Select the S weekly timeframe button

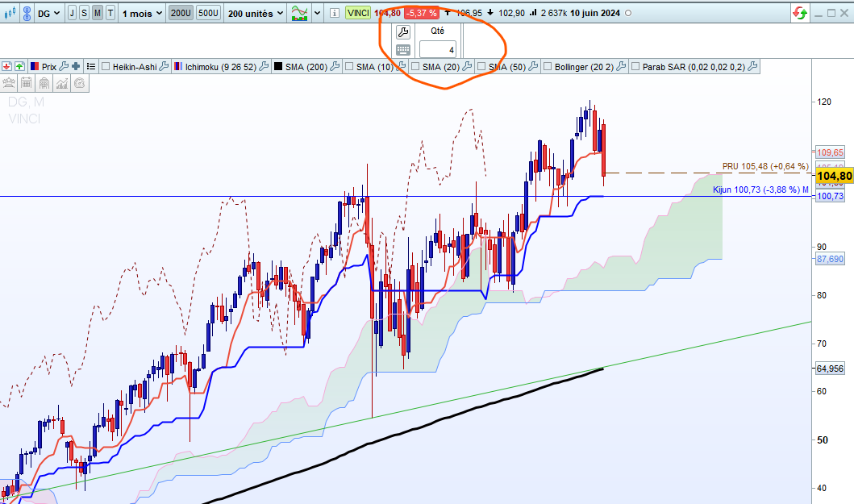pyautogui.click(x=84, y=13)
